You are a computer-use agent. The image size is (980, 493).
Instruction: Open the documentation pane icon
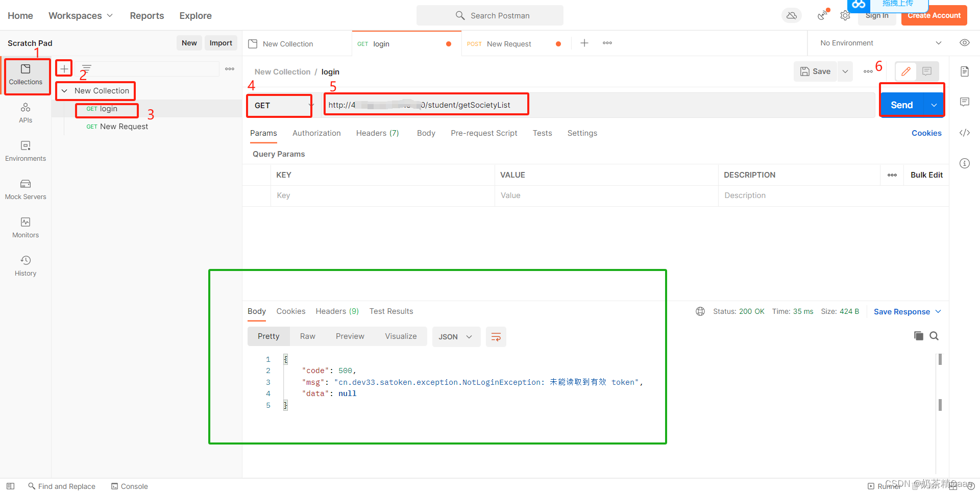click(x=965, y=71)
